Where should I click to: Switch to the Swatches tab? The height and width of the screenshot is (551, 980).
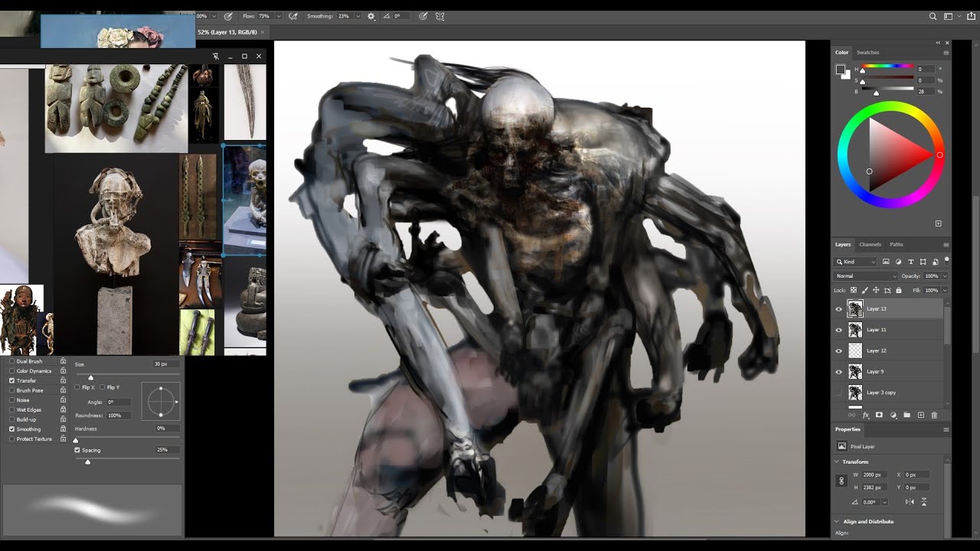(867, 52)
